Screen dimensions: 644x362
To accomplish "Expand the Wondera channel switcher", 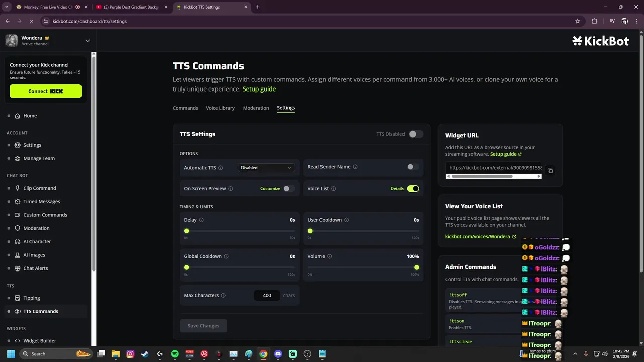I will [87, 41].
